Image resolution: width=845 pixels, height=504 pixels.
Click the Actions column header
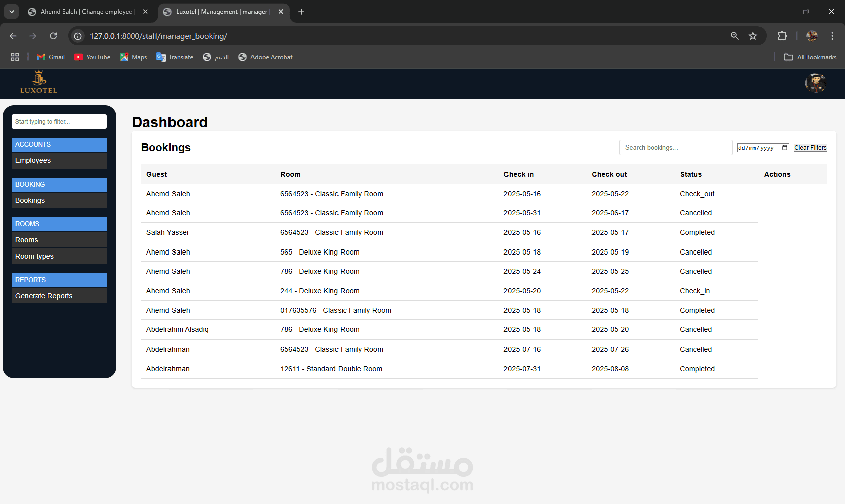pyautogui.click(x=777, y=175)
